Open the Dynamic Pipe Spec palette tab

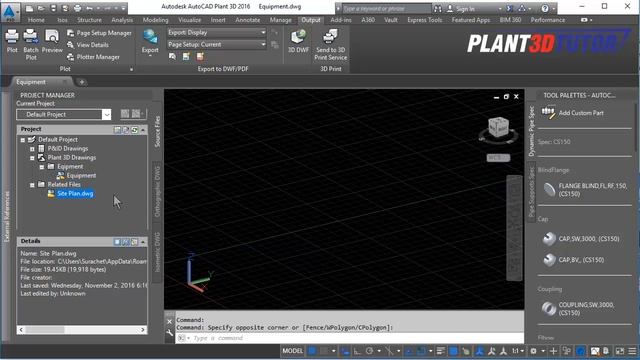coord(531,131)
